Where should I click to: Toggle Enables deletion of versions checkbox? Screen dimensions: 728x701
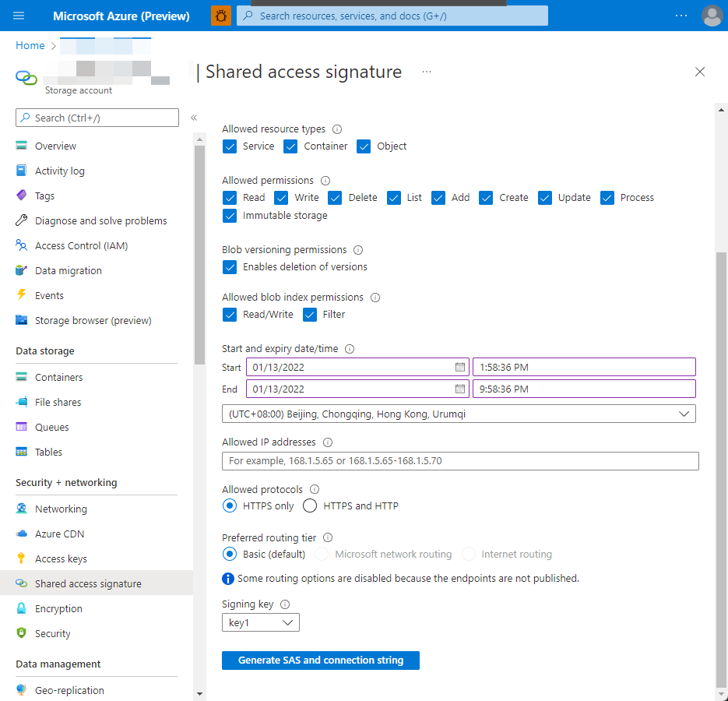click(230, 267)
